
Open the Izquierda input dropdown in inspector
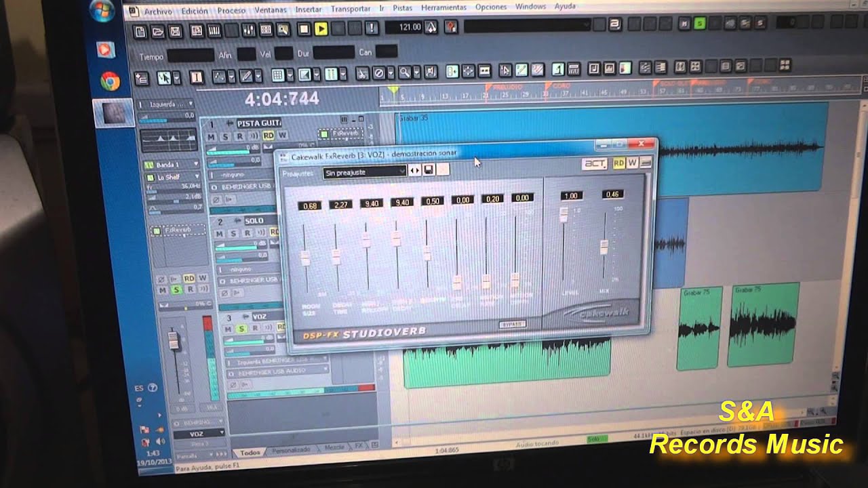166,104
